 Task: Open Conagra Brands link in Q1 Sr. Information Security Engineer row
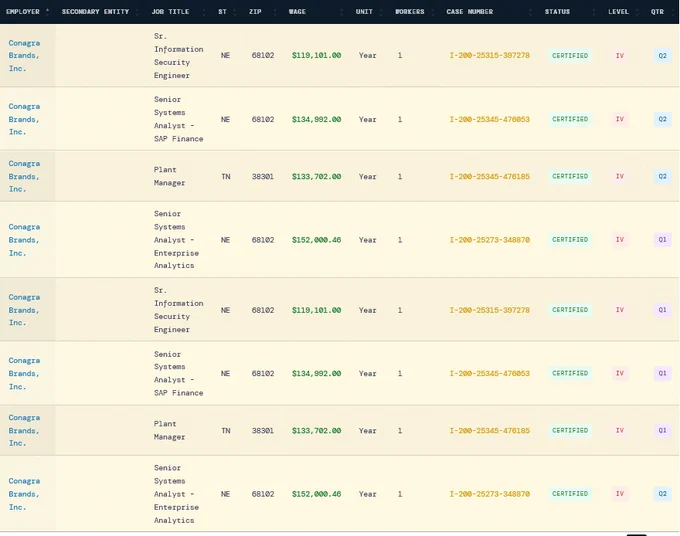coord(24,310)
